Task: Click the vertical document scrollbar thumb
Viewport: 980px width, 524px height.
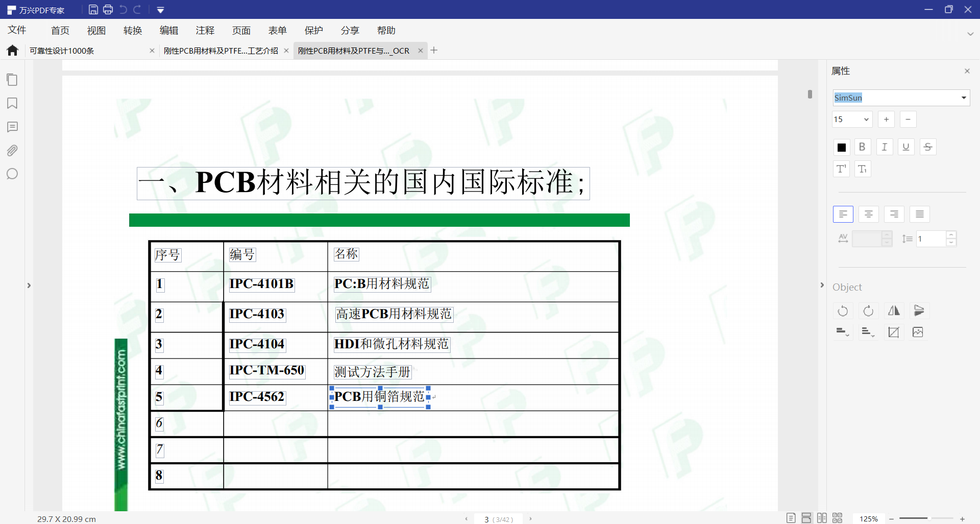Action: (810, 94)
